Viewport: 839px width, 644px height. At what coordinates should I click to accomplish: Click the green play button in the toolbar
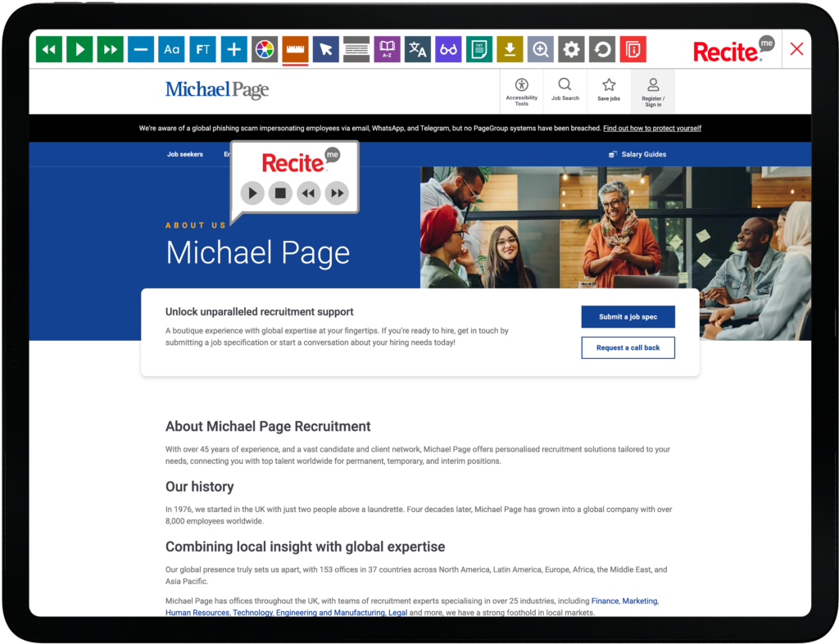(x=79, y=50)
